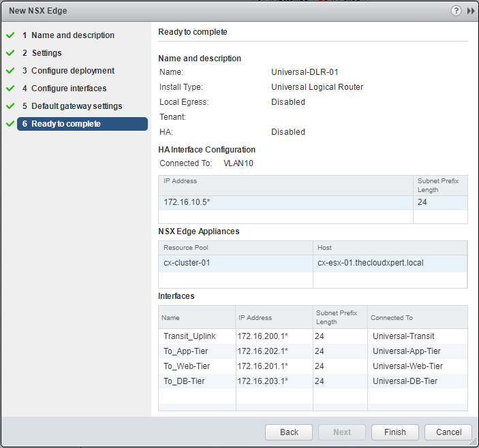
Task: Jump to step 3 Configure deployment
Action: (x=72, y=71)
